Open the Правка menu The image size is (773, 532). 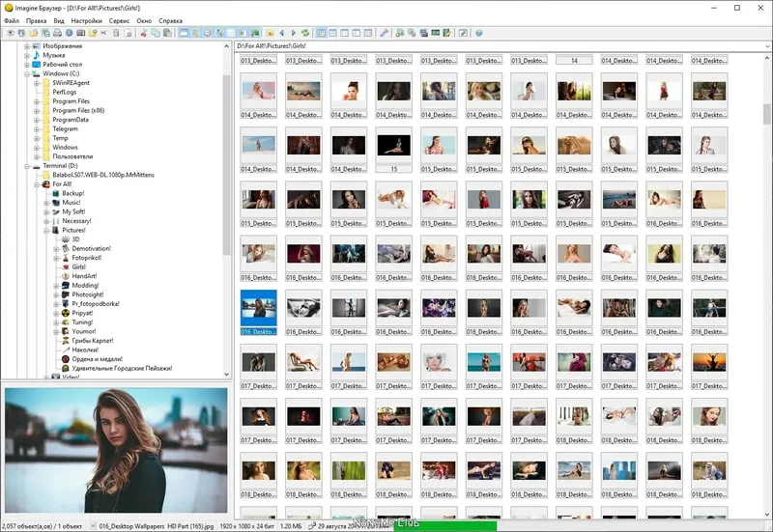[36, 20]
